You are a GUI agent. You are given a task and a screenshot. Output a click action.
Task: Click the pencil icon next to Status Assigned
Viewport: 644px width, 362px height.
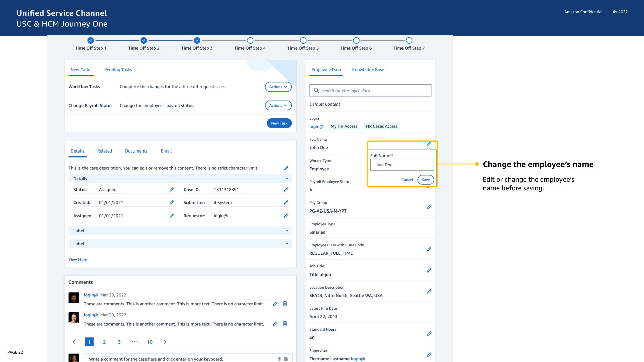[172, 190]
